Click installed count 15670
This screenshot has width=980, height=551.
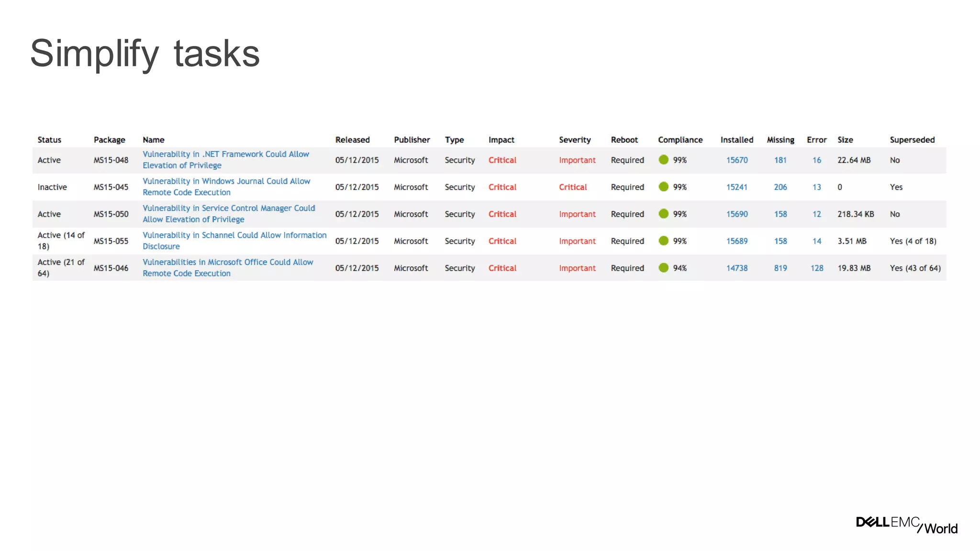click(737, 160)
